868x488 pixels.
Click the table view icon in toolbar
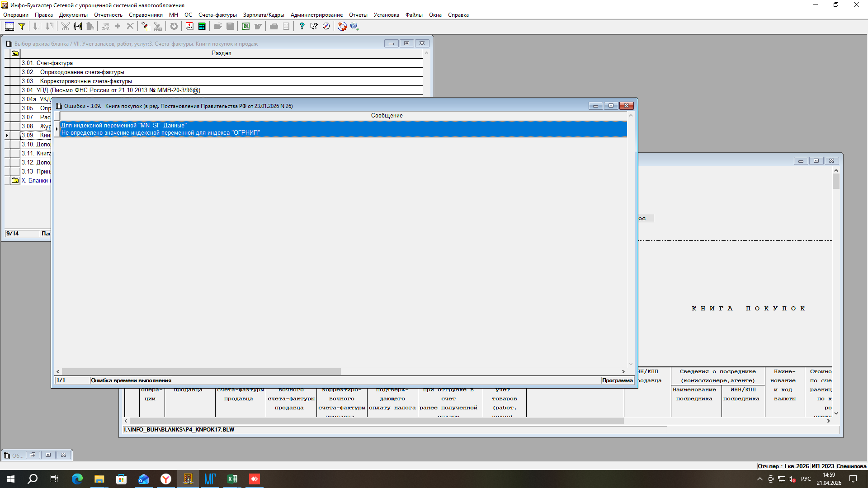(9, 26)
